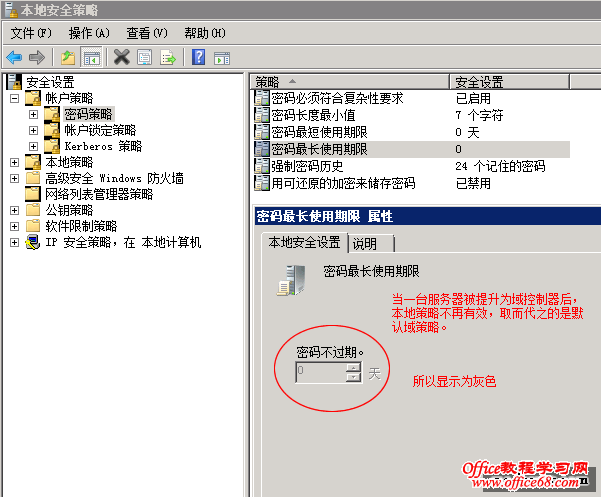Image resolution: width=601 pixels, height=497 pixels.
Task: Switch to the 本地安全设置 tab
Action: (x=304, y=243)
